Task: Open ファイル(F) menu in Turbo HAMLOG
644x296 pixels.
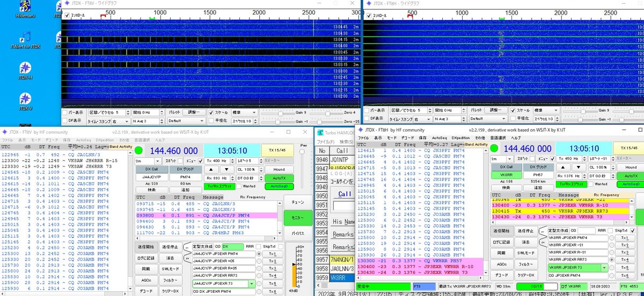Action: point(326,141)
